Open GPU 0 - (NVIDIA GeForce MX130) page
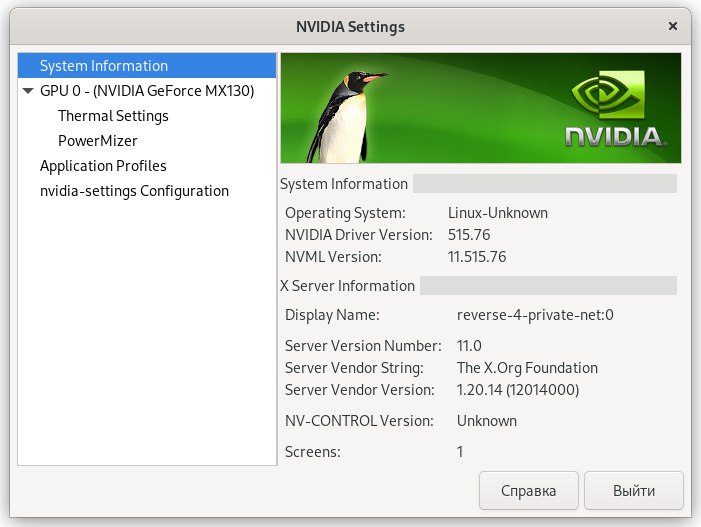The image size is (701, 527). pyautogui.click(x=147, y=91)
